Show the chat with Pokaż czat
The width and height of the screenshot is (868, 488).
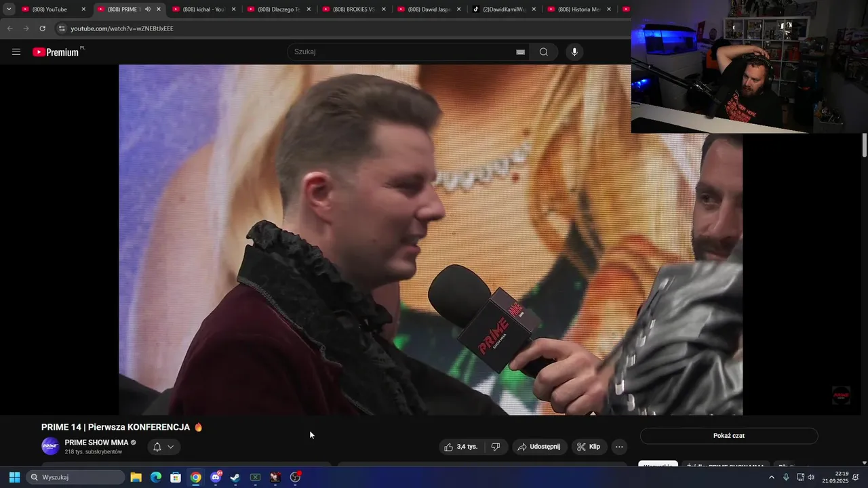tap(729, 436)
